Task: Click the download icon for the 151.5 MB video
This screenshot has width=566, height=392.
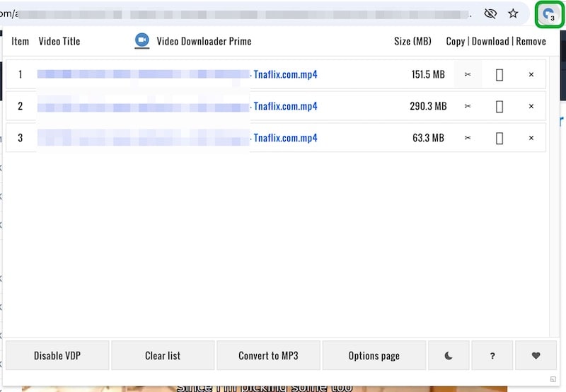Action: [499, 74]
